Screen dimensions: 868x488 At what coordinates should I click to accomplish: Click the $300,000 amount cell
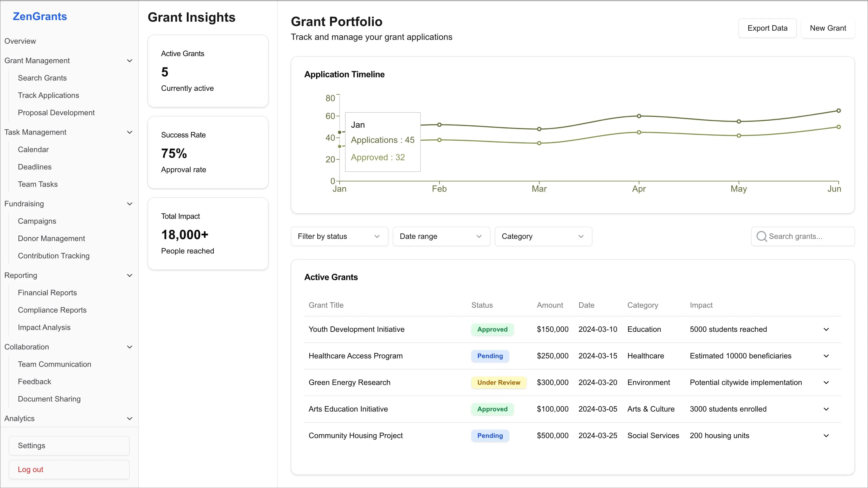(x=553, y=383)
